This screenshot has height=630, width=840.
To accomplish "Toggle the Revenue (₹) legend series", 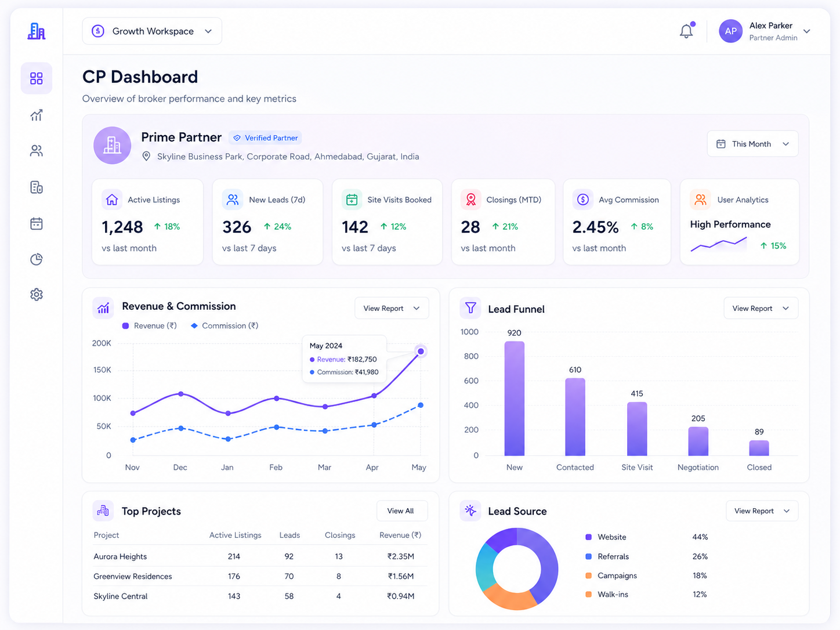I will [x=150, y=326].
